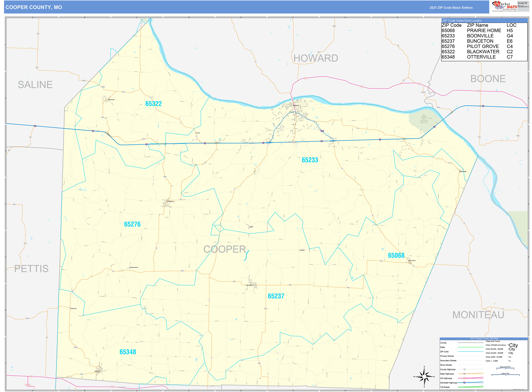Click the Lone Elm town label
532x392 pixels.
302,250
